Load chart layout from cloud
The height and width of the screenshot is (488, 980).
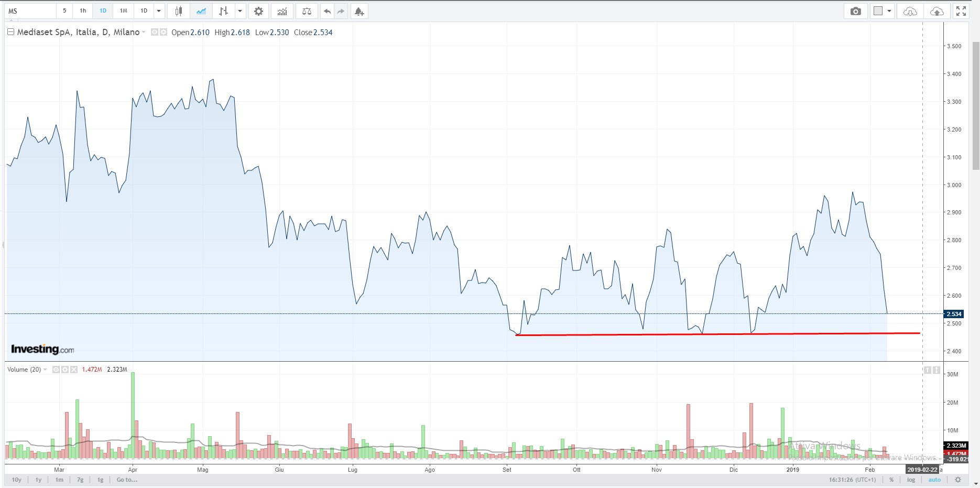[910, 11]
